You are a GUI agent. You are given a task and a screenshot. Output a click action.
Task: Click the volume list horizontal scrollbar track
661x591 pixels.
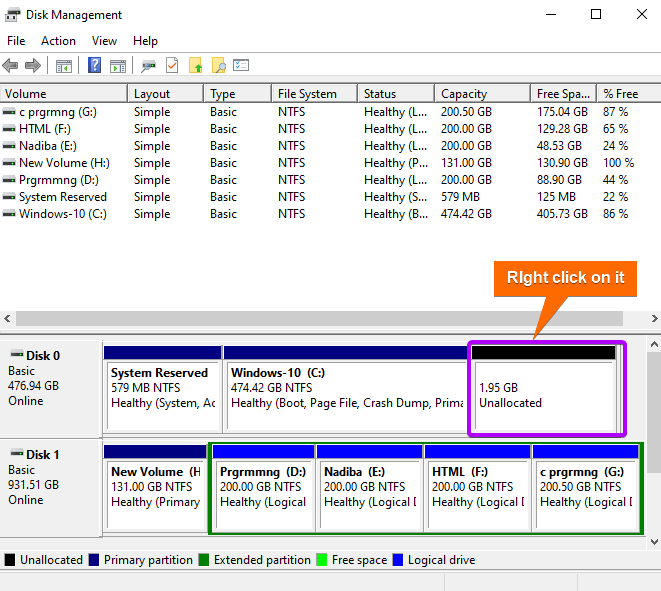tap(319, 319)
